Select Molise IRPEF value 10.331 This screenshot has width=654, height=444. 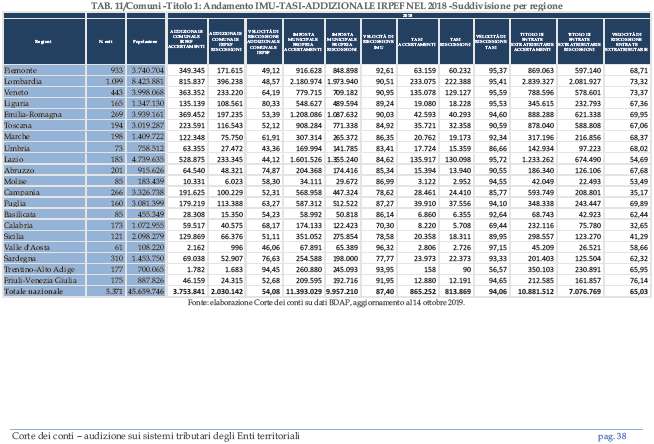pyautogui.click(x=194, y=181)
